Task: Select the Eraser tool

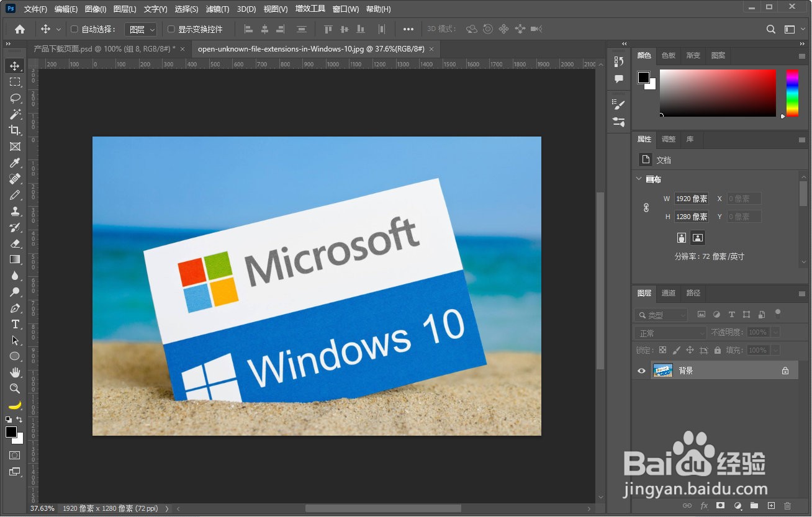Action: point(15,243)
